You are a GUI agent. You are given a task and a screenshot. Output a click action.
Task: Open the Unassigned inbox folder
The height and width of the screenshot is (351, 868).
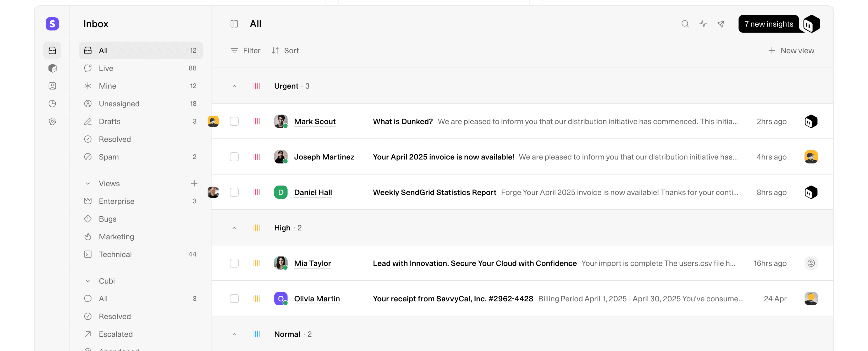(119, 104)
